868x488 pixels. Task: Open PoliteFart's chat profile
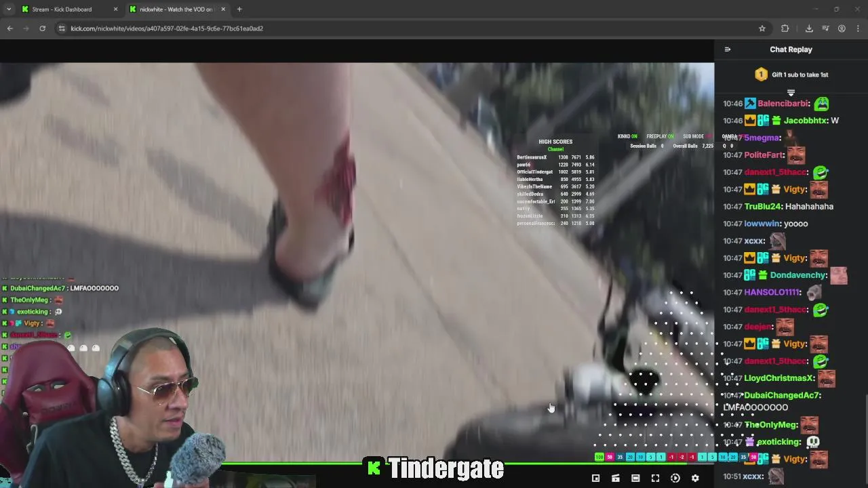pyautogui.click(x=764, y=155)
